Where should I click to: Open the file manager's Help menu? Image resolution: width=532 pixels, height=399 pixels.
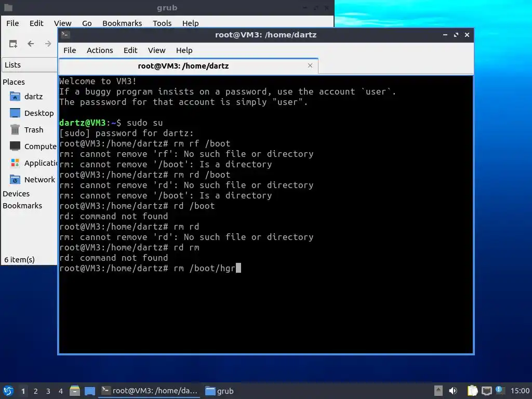click(x=190, y=23)
